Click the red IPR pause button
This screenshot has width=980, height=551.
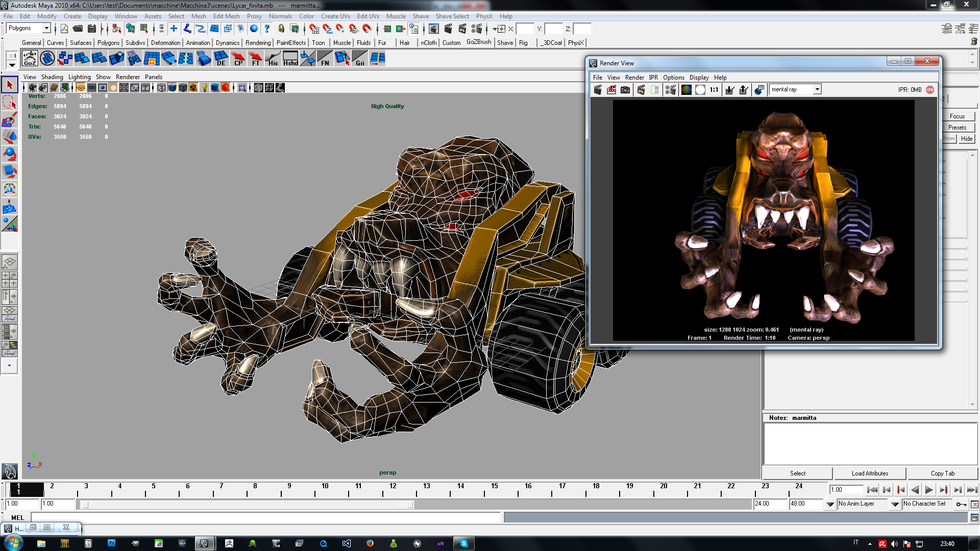(x=930, y=90)
